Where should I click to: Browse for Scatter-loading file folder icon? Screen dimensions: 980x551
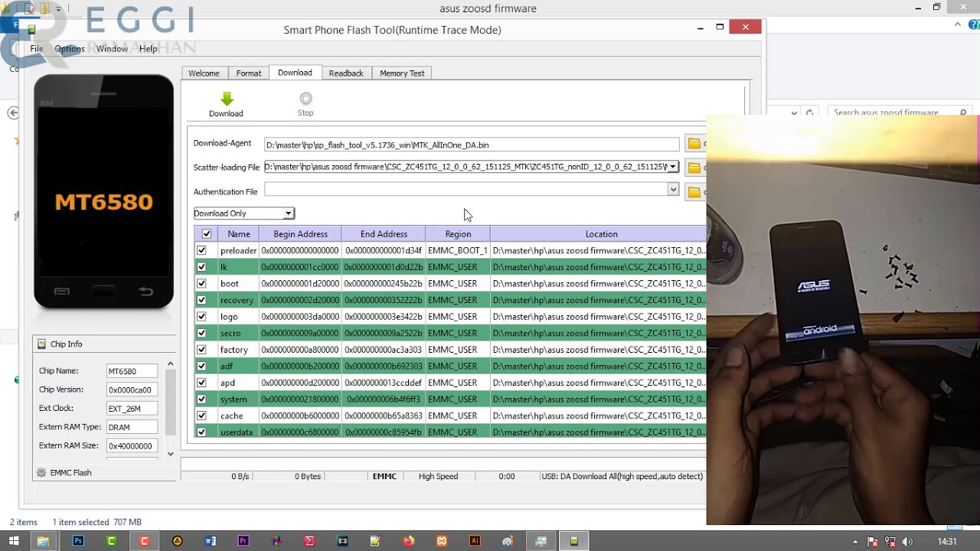694,168
